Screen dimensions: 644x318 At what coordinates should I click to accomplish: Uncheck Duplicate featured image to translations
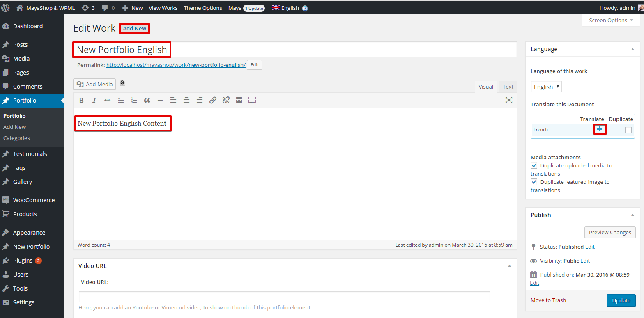534,182
